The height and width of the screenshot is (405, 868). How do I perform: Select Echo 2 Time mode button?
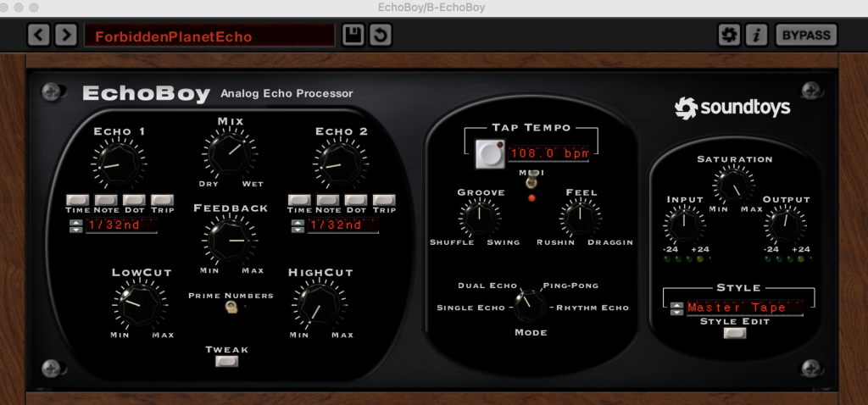click(x=299, y=199)
